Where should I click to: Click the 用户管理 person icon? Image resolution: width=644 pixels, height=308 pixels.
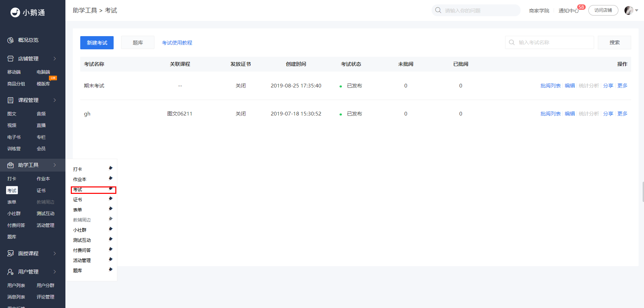10,272
